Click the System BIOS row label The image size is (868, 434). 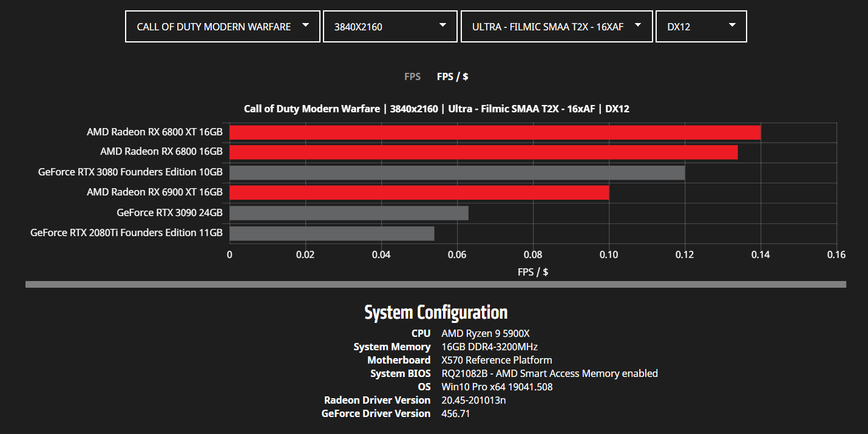click(x=401, y=373)
